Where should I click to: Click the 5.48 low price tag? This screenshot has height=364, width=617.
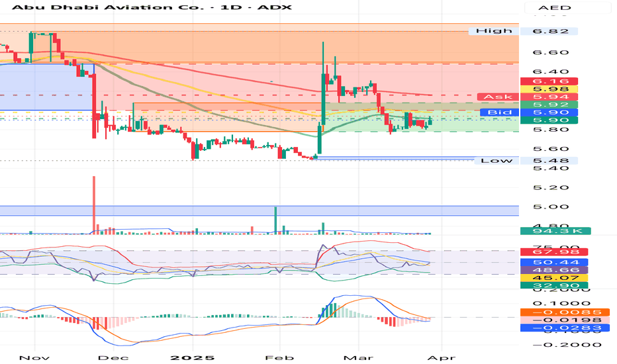click(549, 161)
